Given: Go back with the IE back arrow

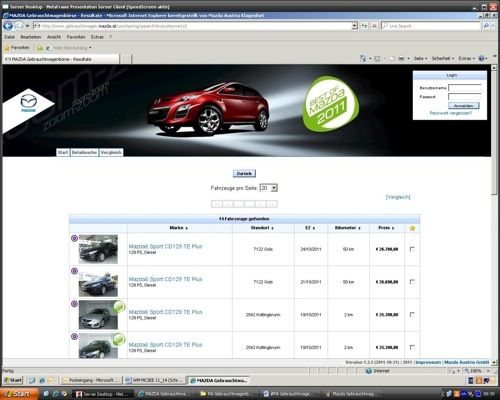Looking at the screenshot, I should [x=8, y=26].
